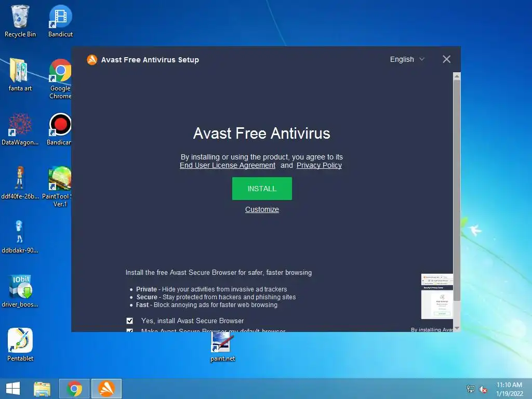Viewport: 532px width, 399px height.
Task: Select the DataWagon desktop shortcut
Action: (20, 129)
